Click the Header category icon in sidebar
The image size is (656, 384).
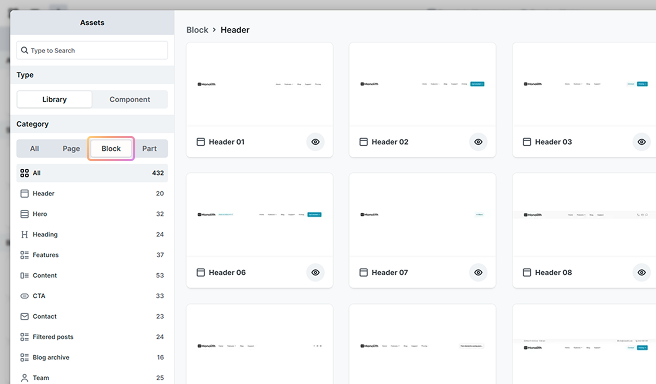click(25, 193)
